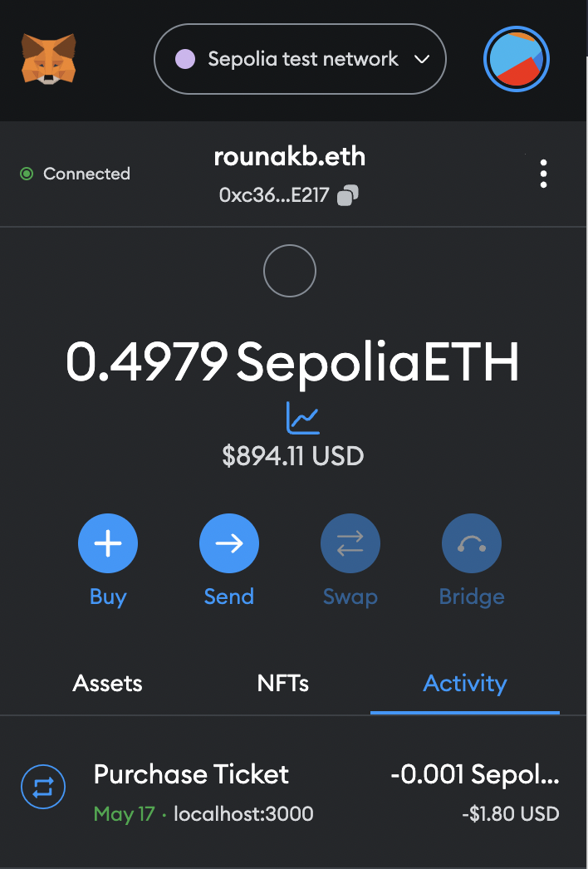This screenshot has width=588, height=869.
Task: Expand the Sepolia test network dropdown
Action: 300,59
